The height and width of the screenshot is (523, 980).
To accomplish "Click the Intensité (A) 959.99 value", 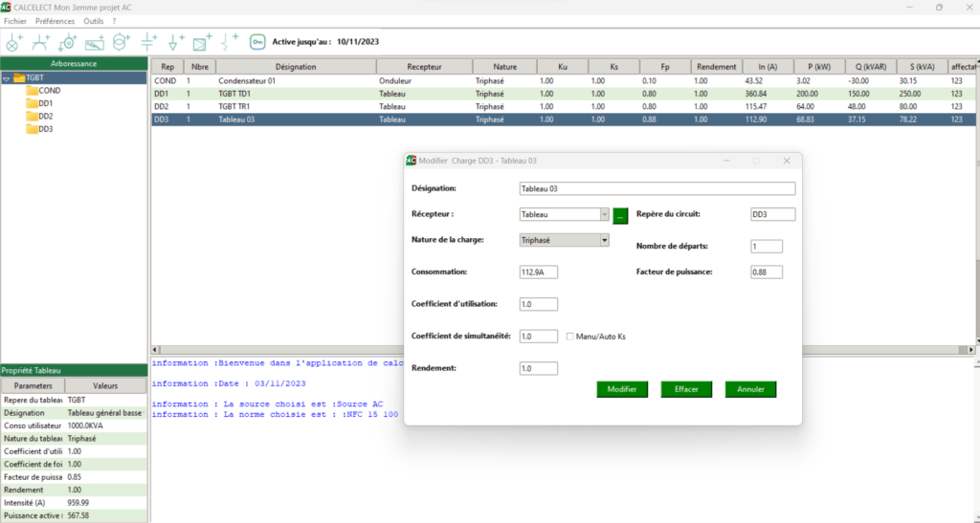I will coord(78,503).
